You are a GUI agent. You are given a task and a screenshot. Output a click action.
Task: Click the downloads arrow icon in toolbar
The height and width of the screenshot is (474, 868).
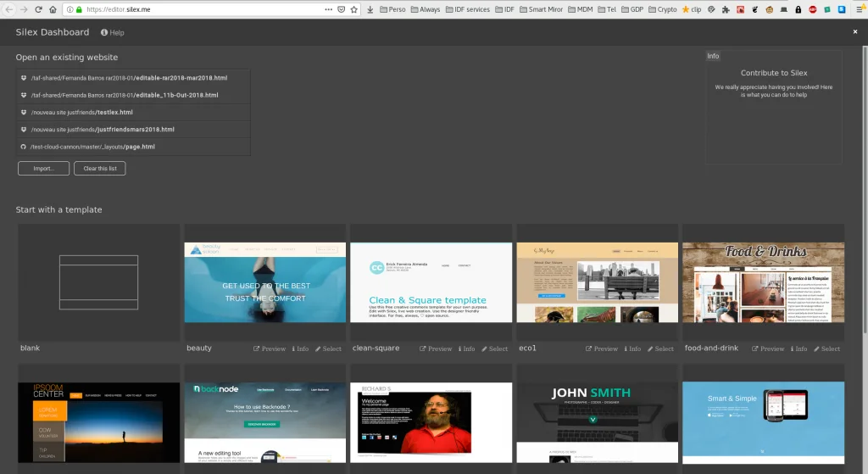pyautogui.click(x=370, y=9)
